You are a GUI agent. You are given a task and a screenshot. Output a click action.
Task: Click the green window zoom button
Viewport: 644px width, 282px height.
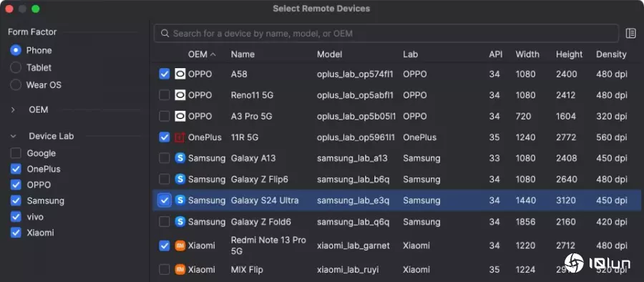tap(36, 9)
